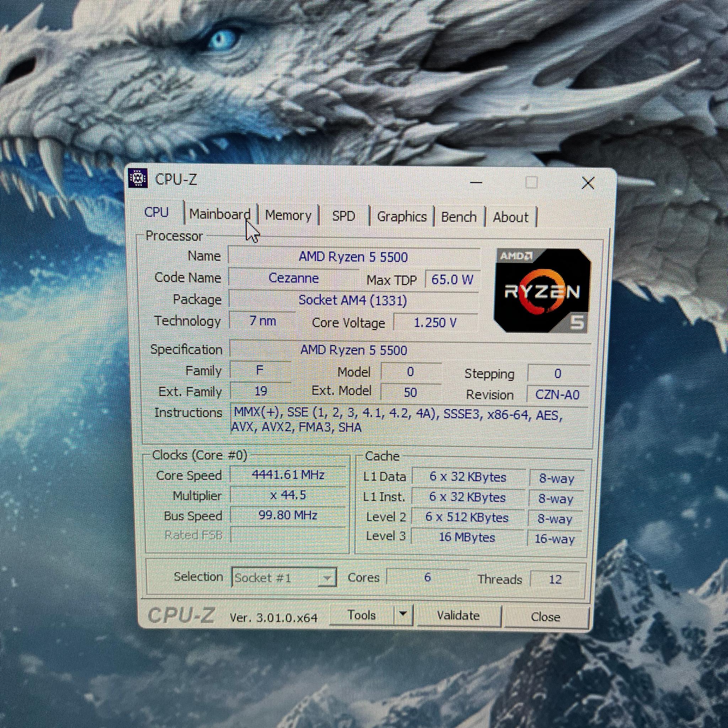Click the Package value Socket AM4 (1331)

point(353,300)
